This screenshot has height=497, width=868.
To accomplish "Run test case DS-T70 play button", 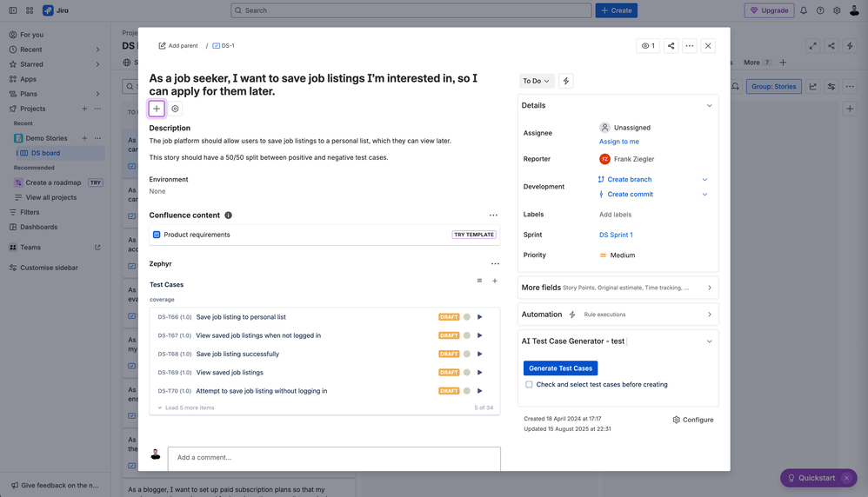I will pyautogui.click(x=480, y=391).
